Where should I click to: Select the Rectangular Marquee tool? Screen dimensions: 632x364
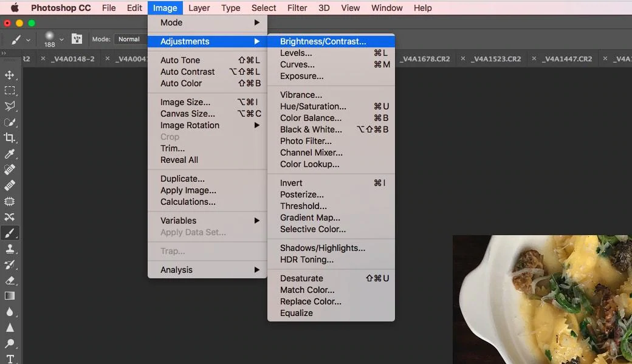(10, 91)
